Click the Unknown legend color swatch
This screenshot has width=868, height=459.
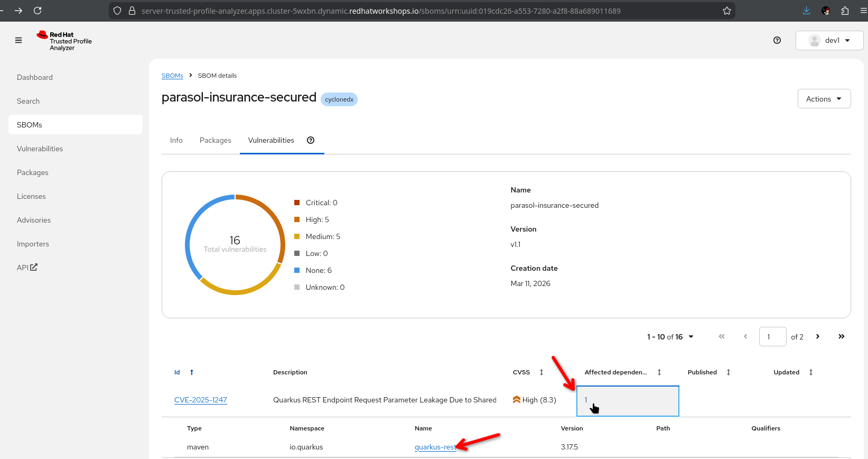click(x=297, y=287)
